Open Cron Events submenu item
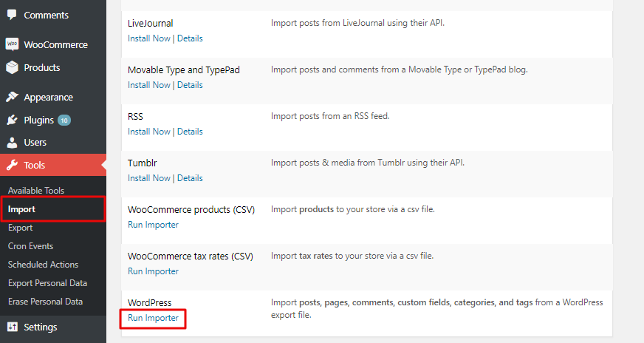This screenshot has height=343, width=644. pyautogui.click(x=30, y=246)
